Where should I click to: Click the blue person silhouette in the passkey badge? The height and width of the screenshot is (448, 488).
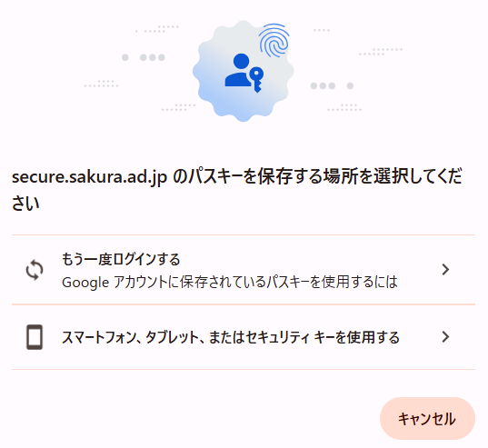(x=239, y=70)
